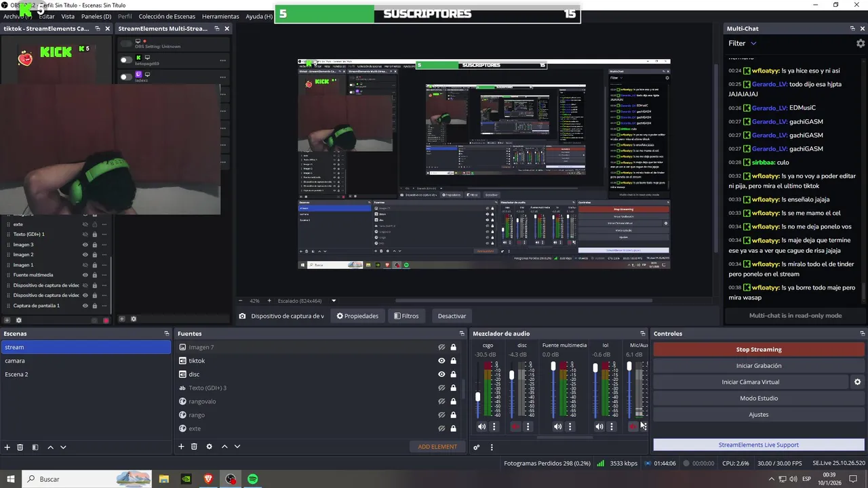
Task: Open Imagen 2 layer more options
Action: coord(104,255)
